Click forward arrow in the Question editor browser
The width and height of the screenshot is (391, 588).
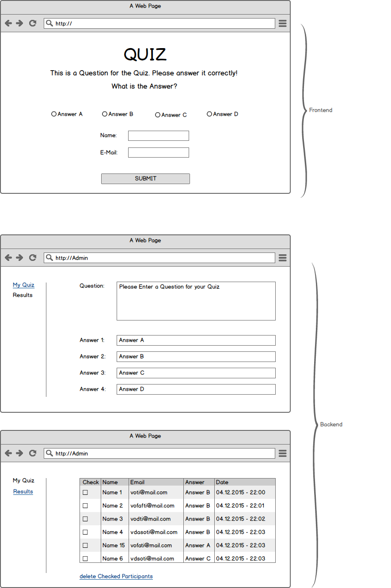tap(19, 258)
